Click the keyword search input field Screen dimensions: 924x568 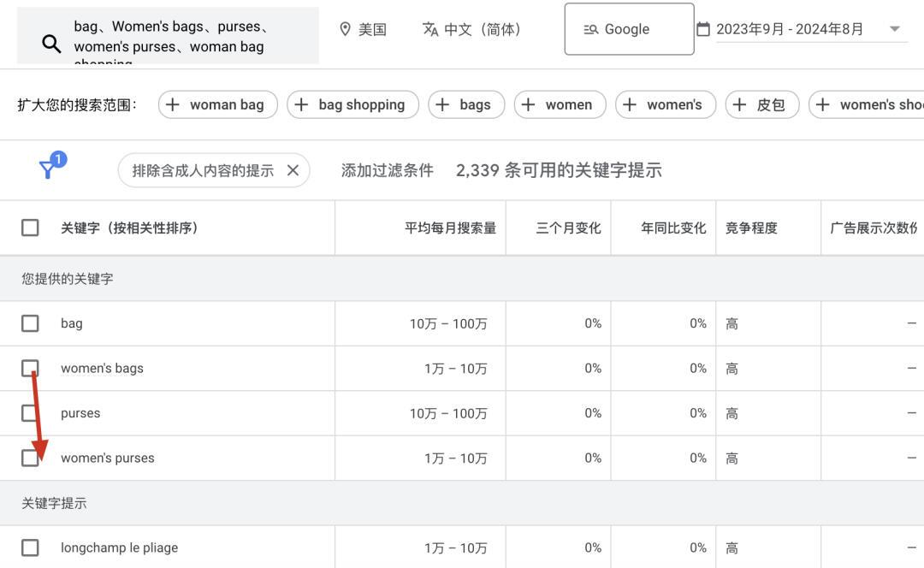pos(168,35)
